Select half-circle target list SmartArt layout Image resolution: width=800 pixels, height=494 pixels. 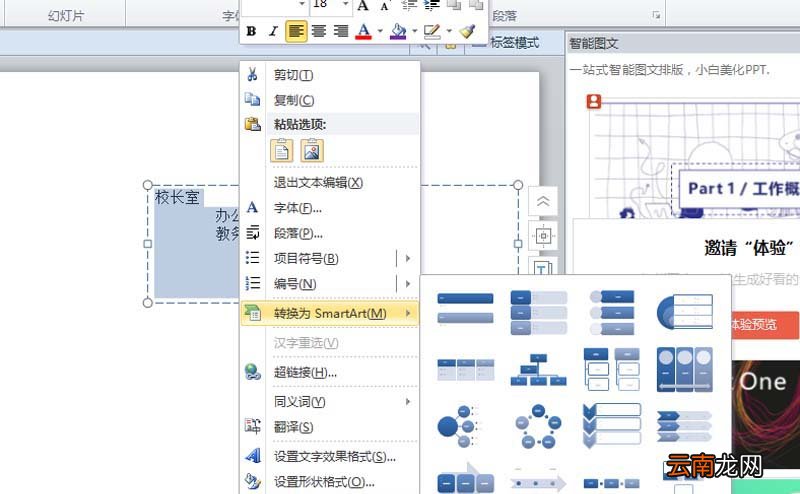tap(685, 311)
